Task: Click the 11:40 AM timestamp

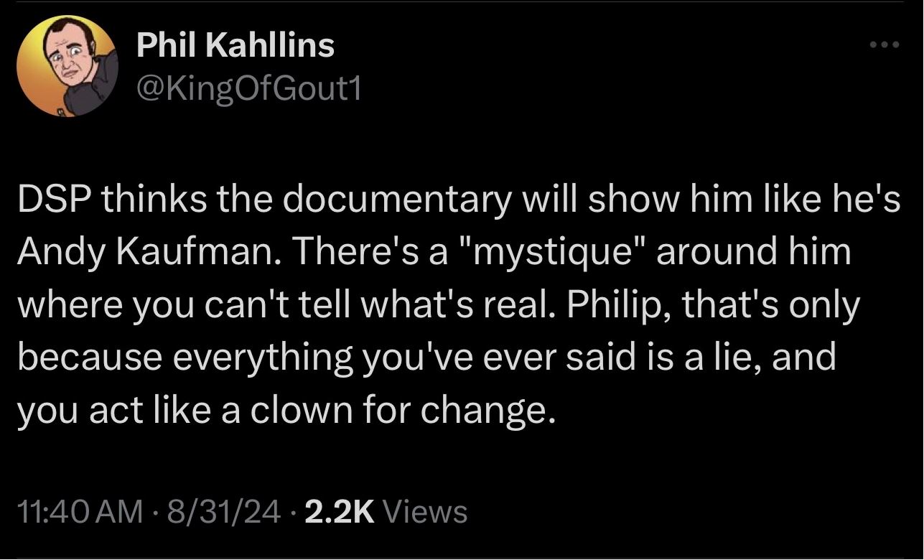Action: pyautogui.click(x=79, y=512)
